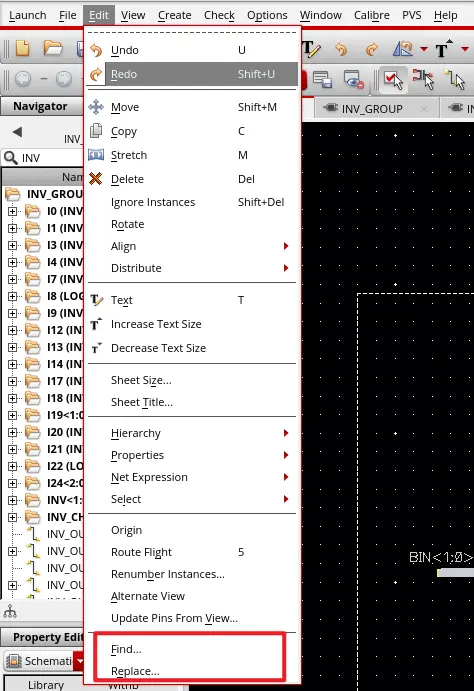This screenshot has width=474, height=691.
Task: Open the Create menu
Action: pos(174,15)
